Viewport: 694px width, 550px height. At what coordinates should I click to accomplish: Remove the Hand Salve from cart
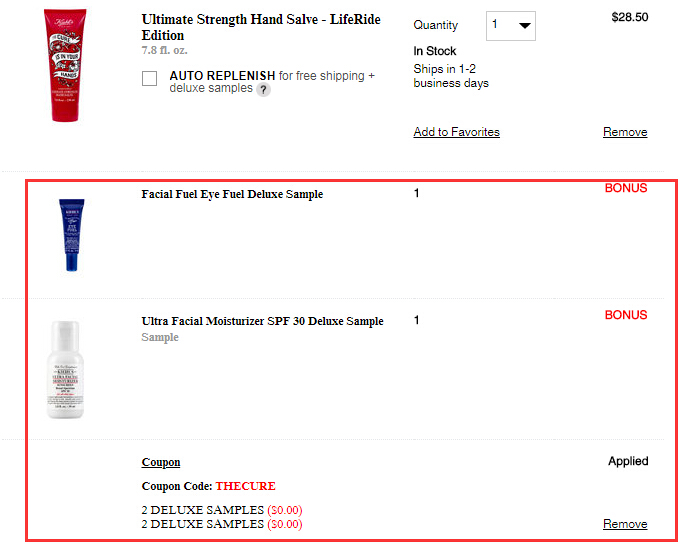click(625, 132)
